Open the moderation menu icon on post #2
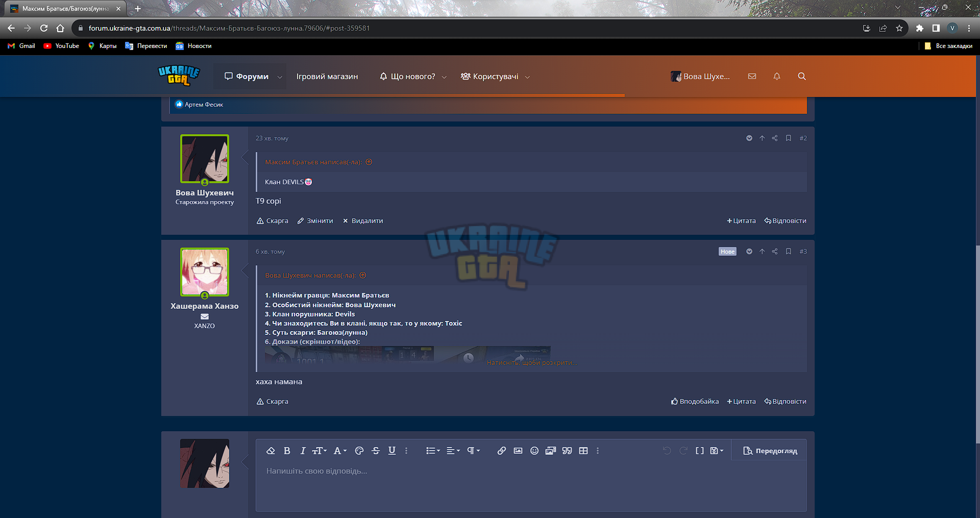The height and width of the screenshot is (518, 980). pos(749,138)
